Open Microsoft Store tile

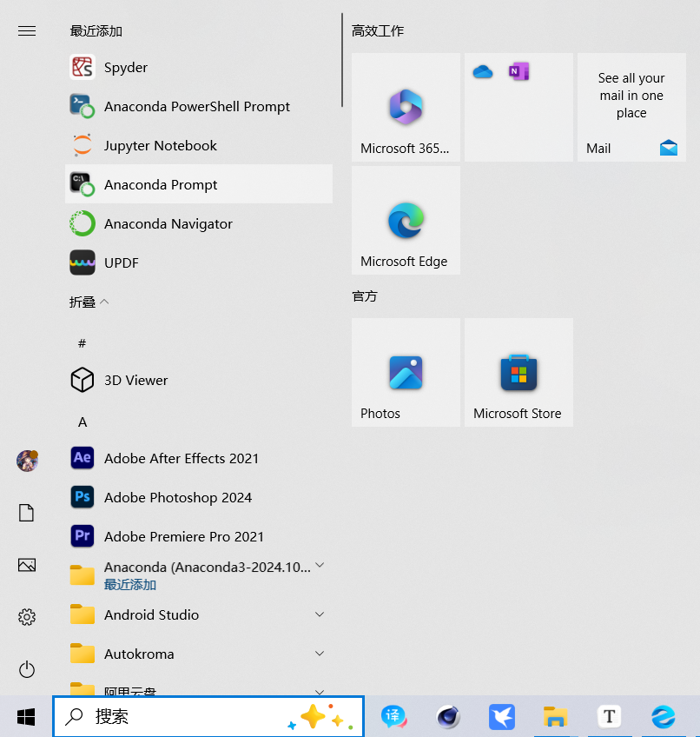tap(518, 372)
